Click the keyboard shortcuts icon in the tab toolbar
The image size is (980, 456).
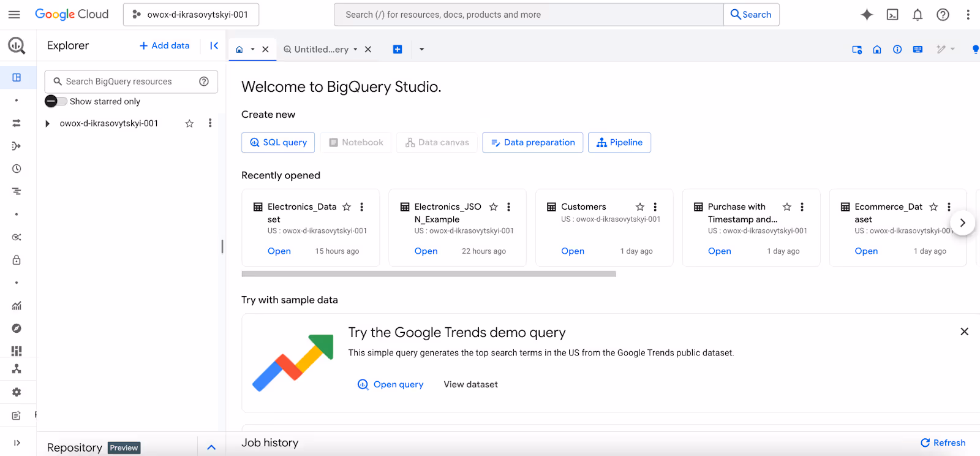[x=918, y=49]
